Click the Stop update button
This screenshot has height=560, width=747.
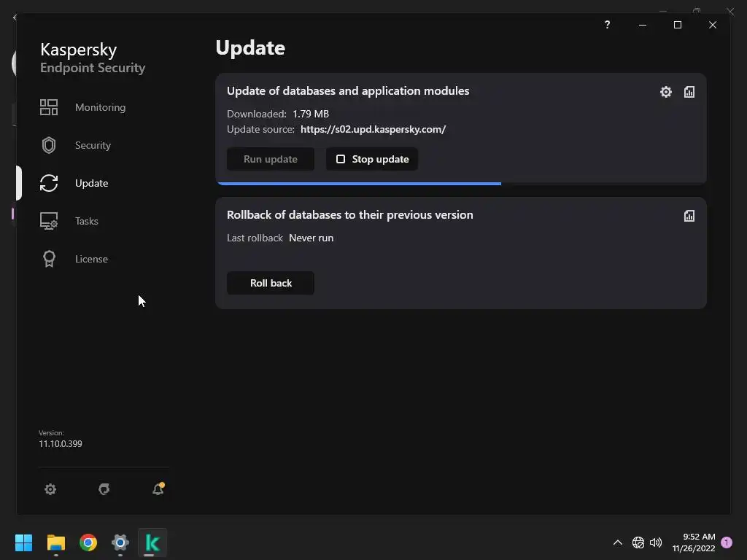click(x=371, y=159)
